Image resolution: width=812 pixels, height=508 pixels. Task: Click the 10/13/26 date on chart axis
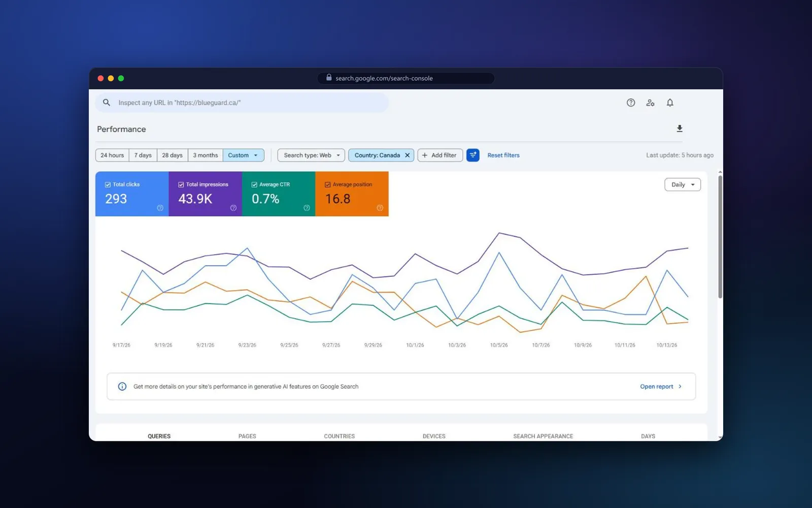667,345
